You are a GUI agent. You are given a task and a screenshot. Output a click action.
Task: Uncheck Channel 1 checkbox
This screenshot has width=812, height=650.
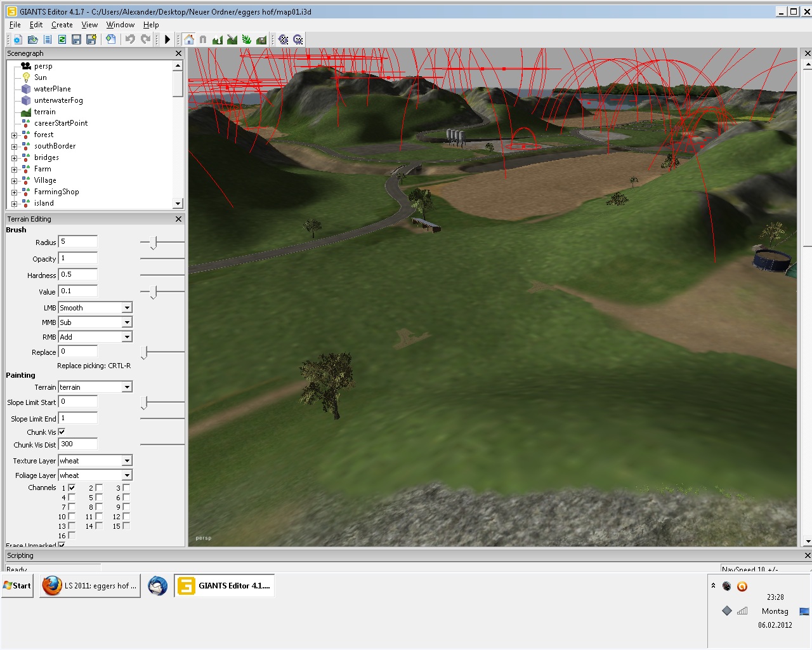[x=72, y=487]
